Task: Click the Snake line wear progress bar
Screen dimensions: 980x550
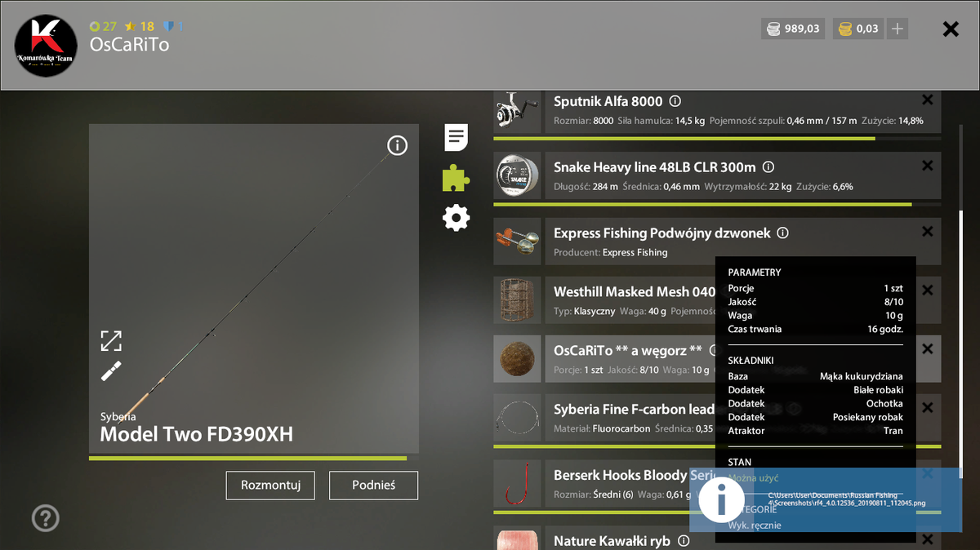Action: (717, 204)
